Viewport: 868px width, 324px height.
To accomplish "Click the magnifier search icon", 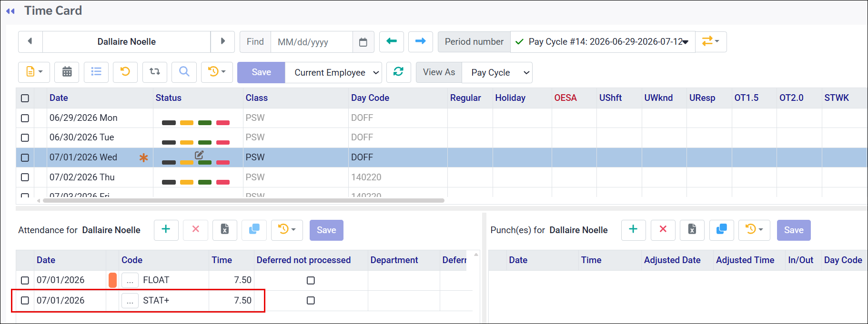I will [x=184, y=72].
